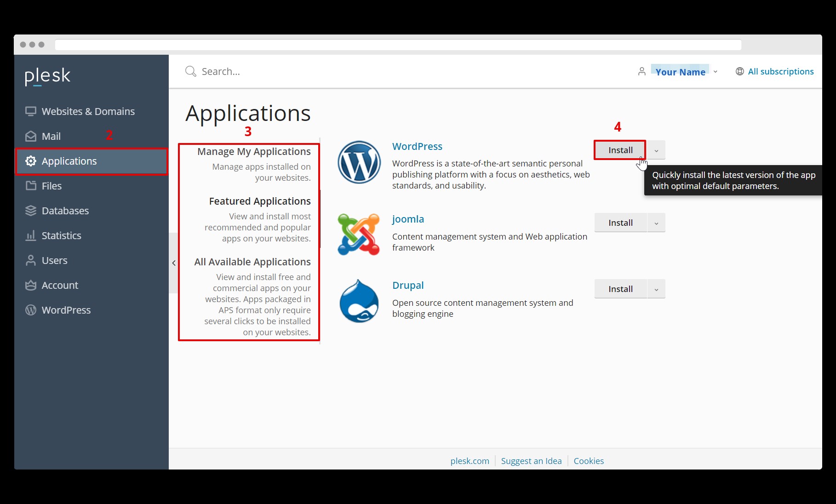Viewport: 836px width, 504px height.
Task: View Statistics page
Action: (x=92, y=235)
